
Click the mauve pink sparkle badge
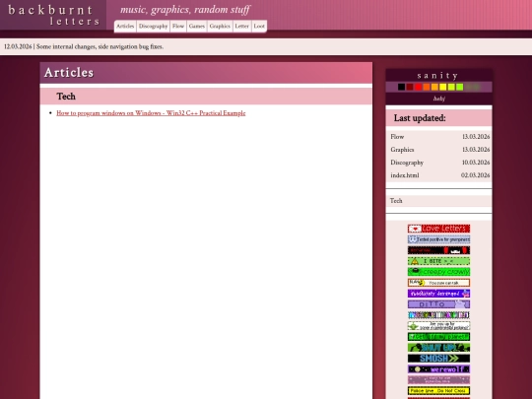tap(438, 379)
